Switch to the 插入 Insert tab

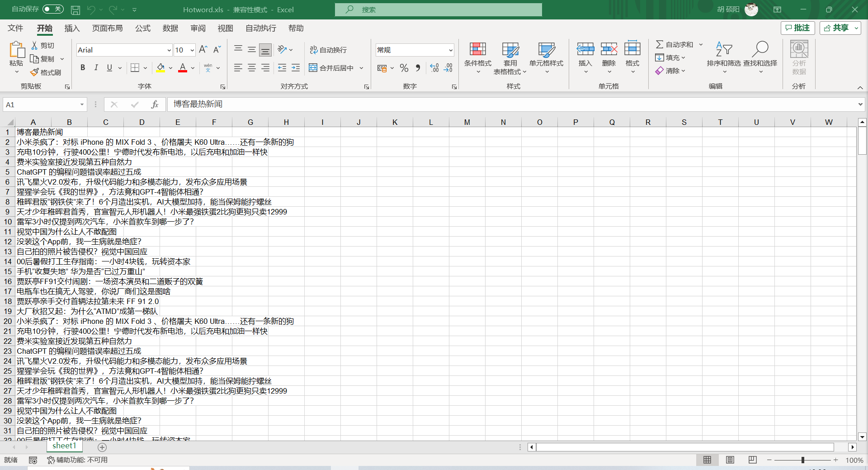click(72, 28)
